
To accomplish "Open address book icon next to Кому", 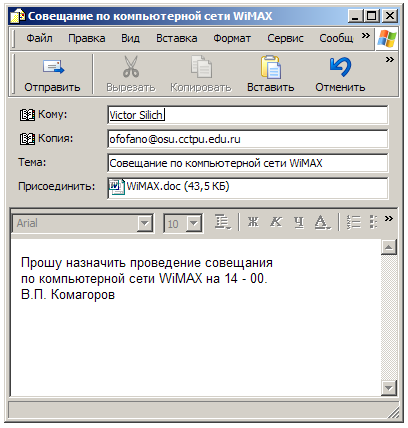I will pos(27,115).
